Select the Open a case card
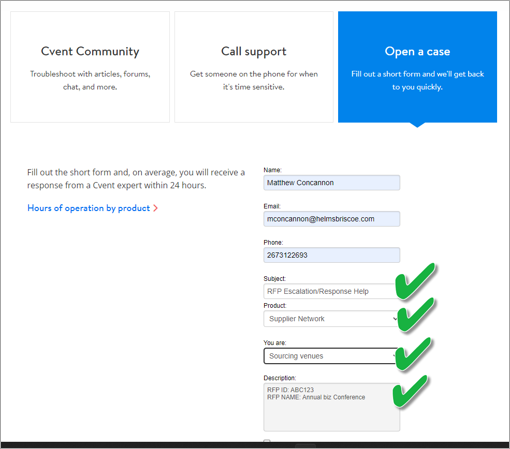Viewport: 510px width, 449px height. pos(417,67)
